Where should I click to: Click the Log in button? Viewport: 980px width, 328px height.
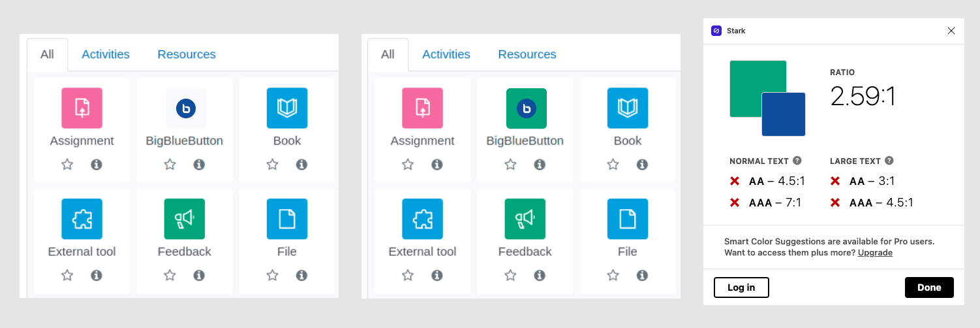pyautogui.click(x=741, y=287)
